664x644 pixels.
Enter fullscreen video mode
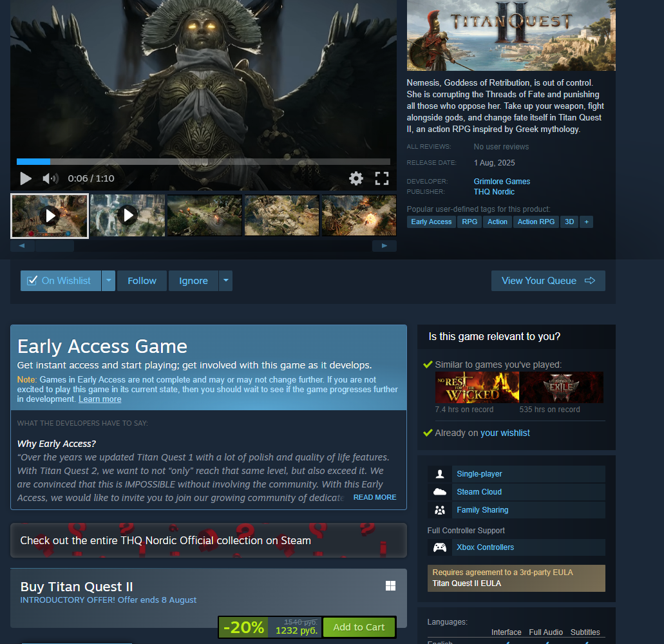coord(381,178)
